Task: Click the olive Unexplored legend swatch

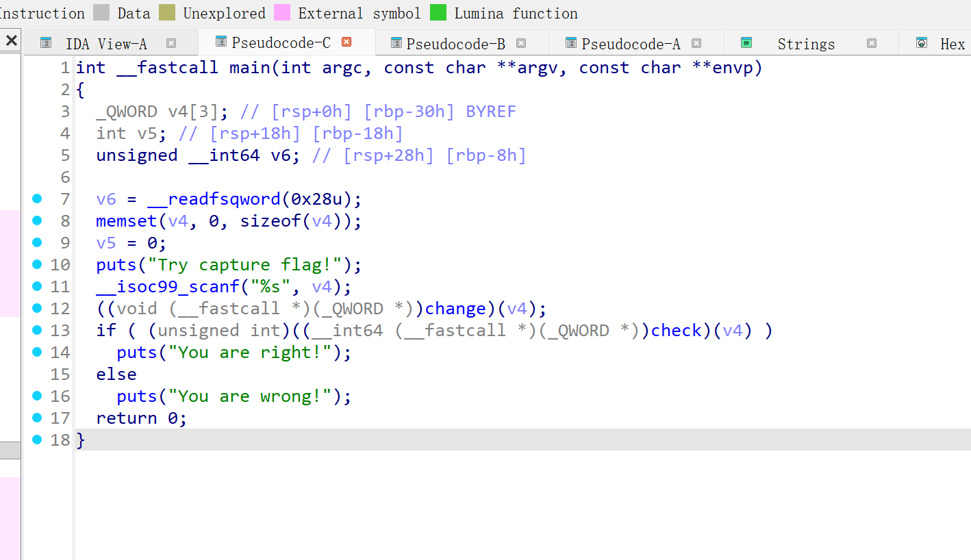Action: point(166,13)
